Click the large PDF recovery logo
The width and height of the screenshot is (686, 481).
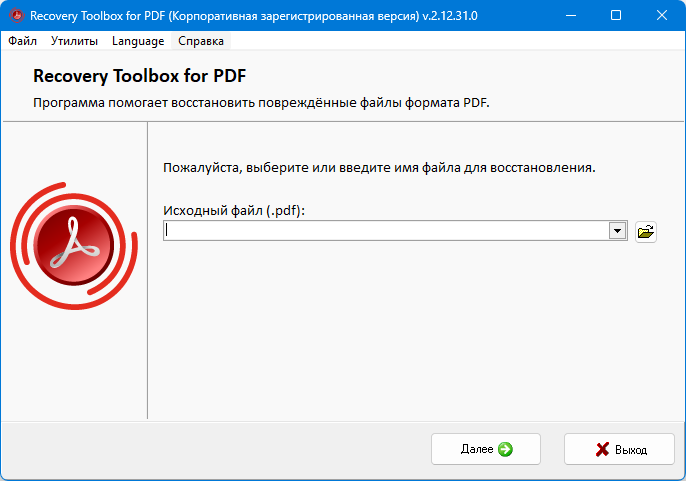pyautogui.click(x=74, y=246)
